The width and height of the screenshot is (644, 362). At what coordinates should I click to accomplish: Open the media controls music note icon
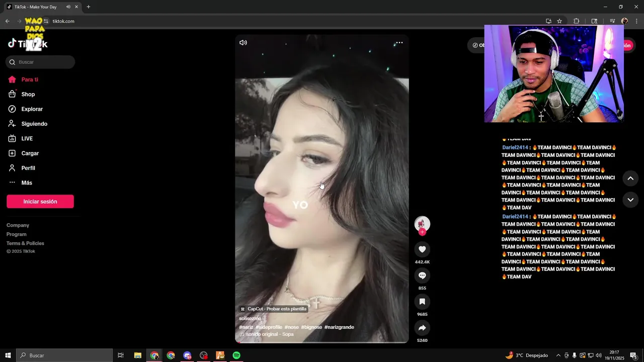[612, 21]
